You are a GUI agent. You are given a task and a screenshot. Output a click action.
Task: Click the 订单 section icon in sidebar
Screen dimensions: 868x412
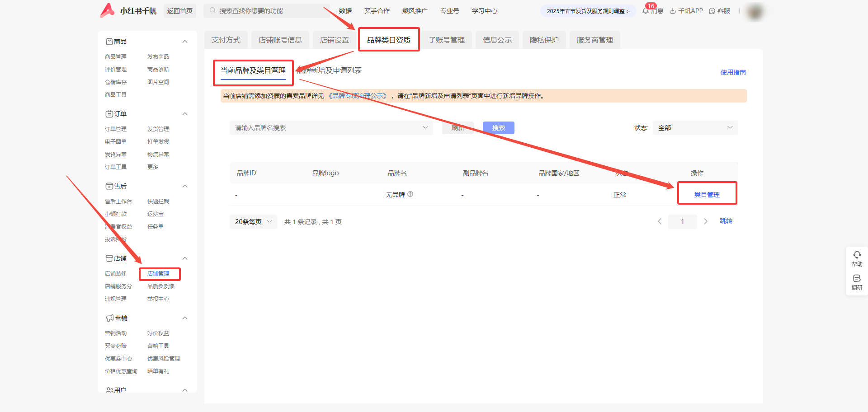(109, 114)
